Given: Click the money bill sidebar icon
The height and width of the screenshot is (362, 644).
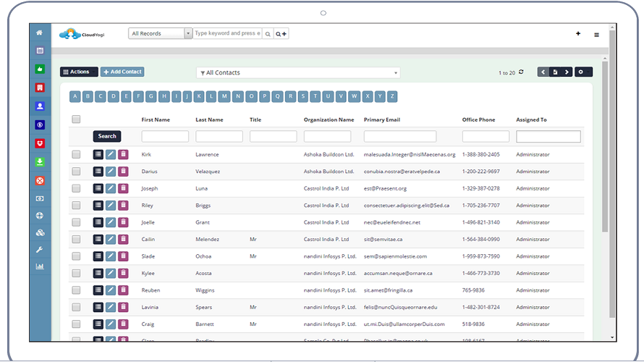Looking at the screenshot, I should (x=40, y=198).
